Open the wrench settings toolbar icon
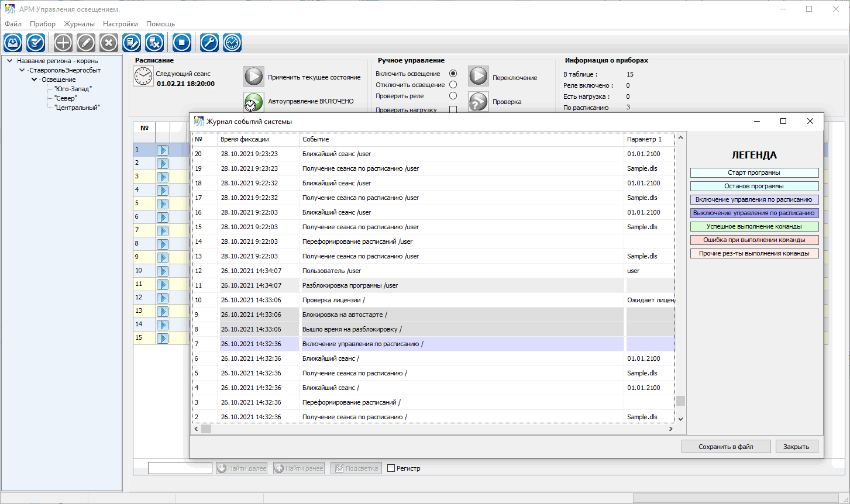Image resolution: width=850 pixels, height=504 pixels. tap(209, 43)
